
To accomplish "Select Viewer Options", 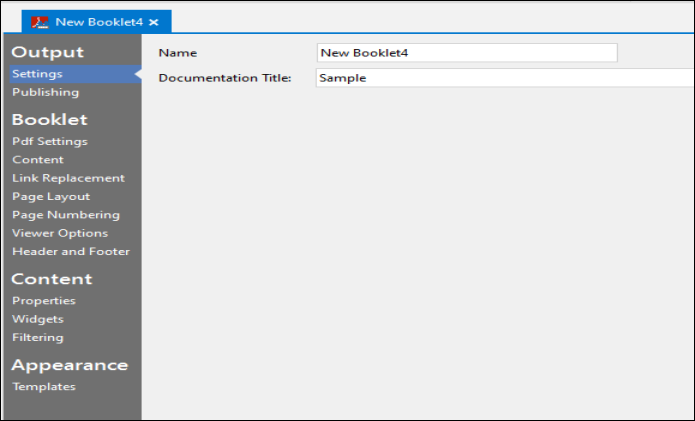I will pos(60,233).
